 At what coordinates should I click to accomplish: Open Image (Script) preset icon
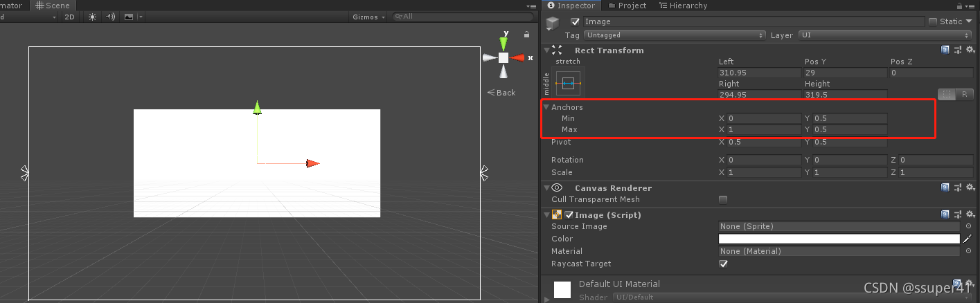click(958, 214)
